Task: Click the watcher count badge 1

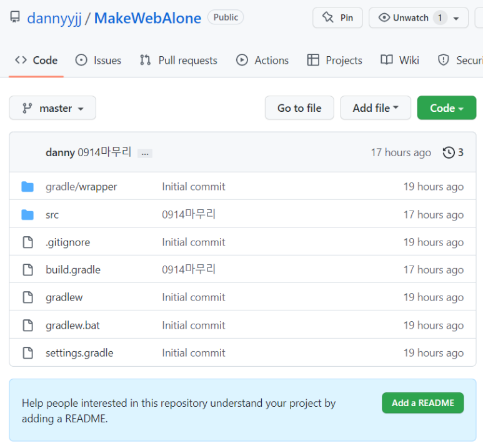Action: click(x=440, y=18)
